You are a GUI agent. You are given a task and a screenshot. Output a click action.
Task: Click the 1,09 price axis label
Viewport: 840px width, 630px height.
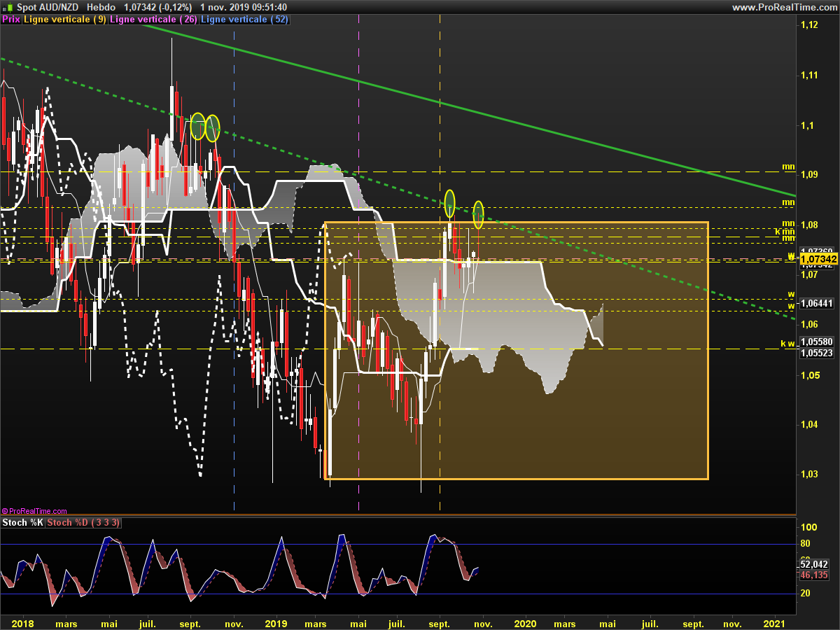coord(808,174)
